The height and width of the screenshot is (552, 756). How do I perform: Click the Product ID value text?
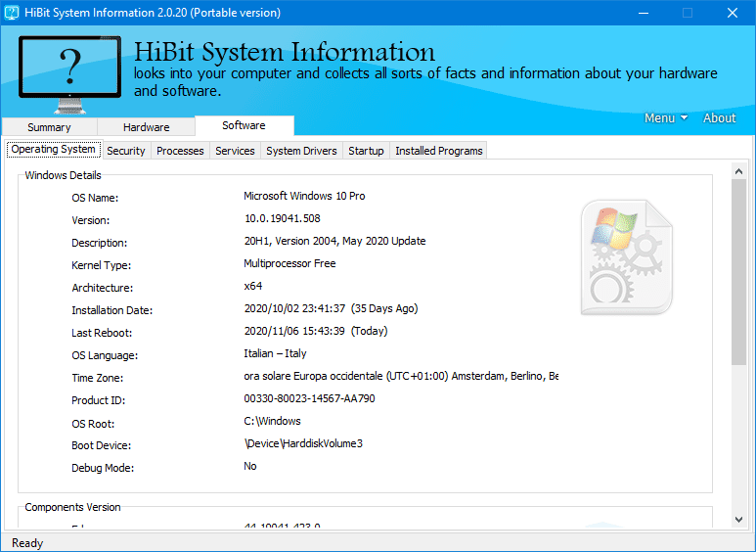pyautogui.click(x=309, y=399)
